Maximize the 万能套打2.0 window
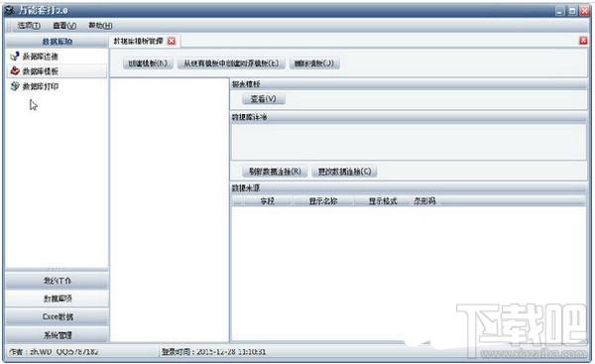Image resolution: width=595 pixels, height=364 pixels. pos(572,11)
